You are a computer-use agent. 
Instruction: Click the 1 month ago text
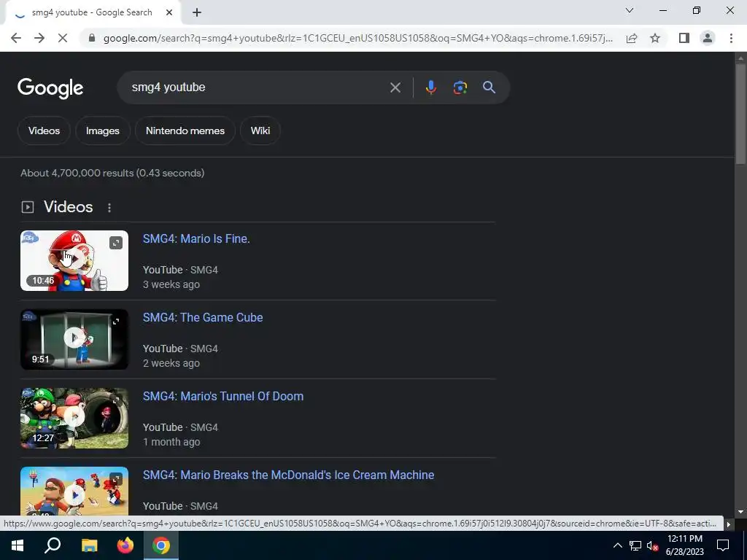click(x=171, y=442)
